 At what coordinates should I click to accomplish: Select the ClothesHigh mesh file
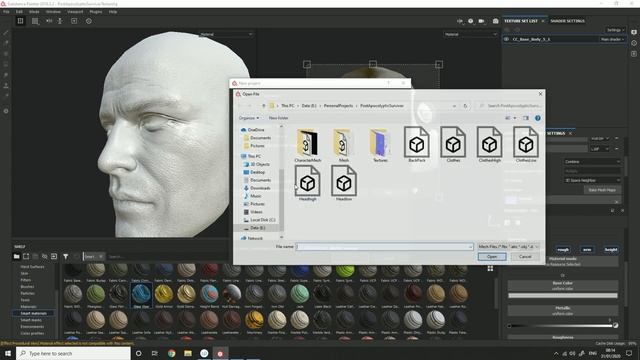click(489, 144)
